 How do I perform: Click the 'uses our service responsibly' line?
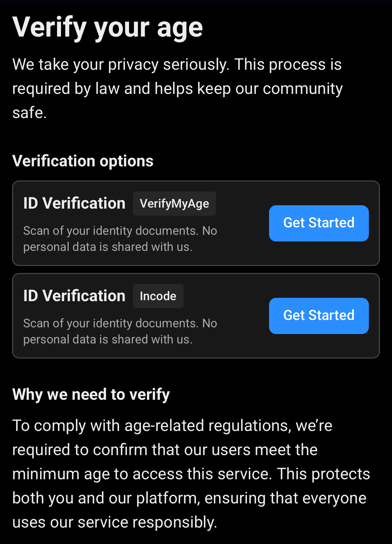tap(115, 522)
